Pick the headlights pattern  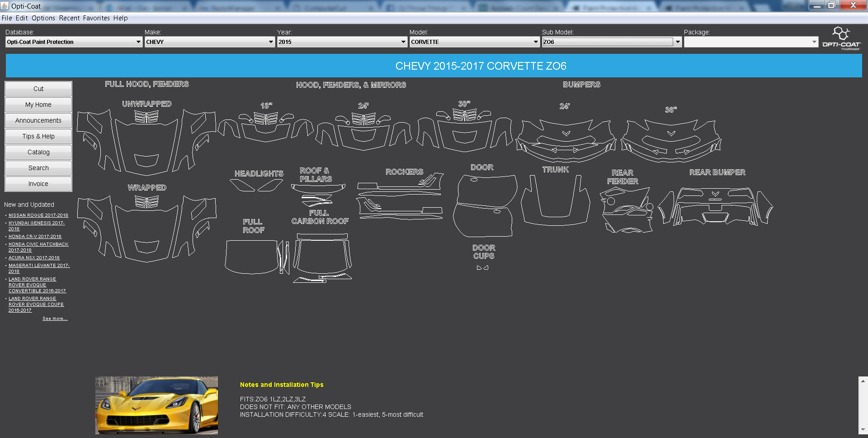(x=256, y=185)
